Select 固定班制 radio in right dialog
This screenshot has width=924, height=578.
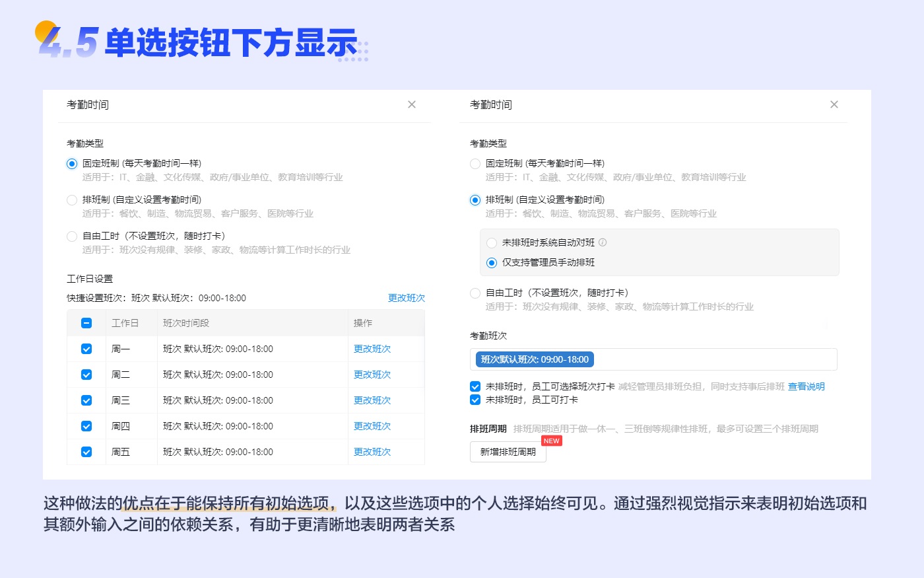pos(475,164)
